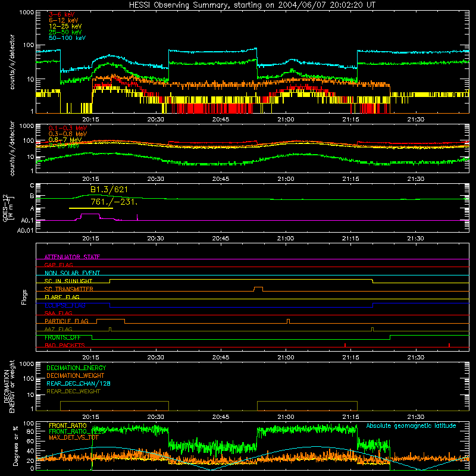Click the yellow flare duration bar in GOES panel
The height and width of the screenshot is (476, 476).
(x=91, y=208)
